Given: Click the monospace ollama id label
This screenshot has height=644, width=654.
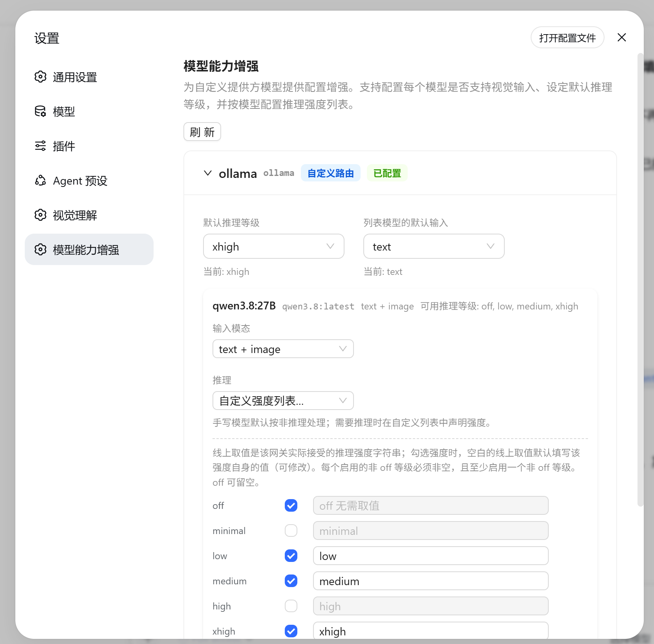Looking at the screenshot, I should click(x=278, y=173).
